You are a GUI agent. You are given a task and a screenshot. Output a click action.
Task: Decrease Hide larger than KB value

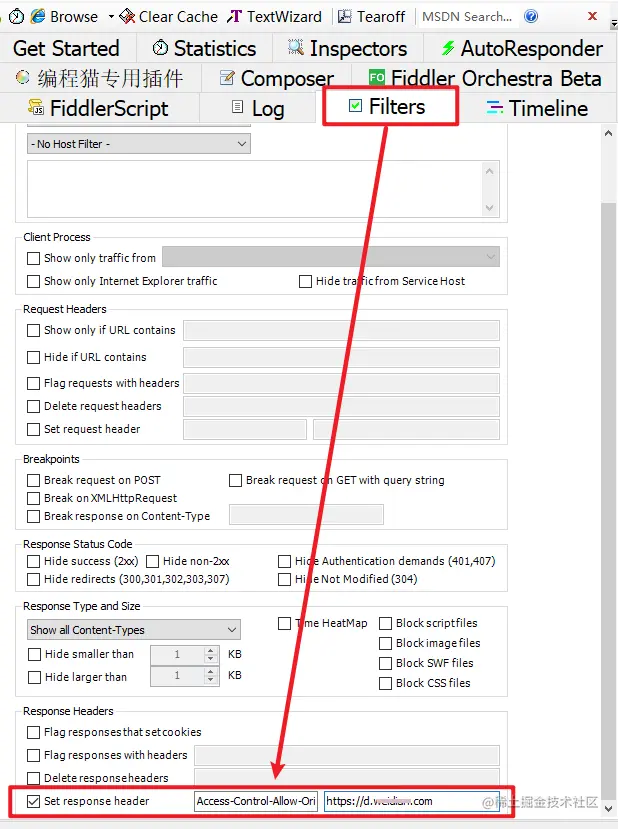pyautogui.click(x=211, y=680)
